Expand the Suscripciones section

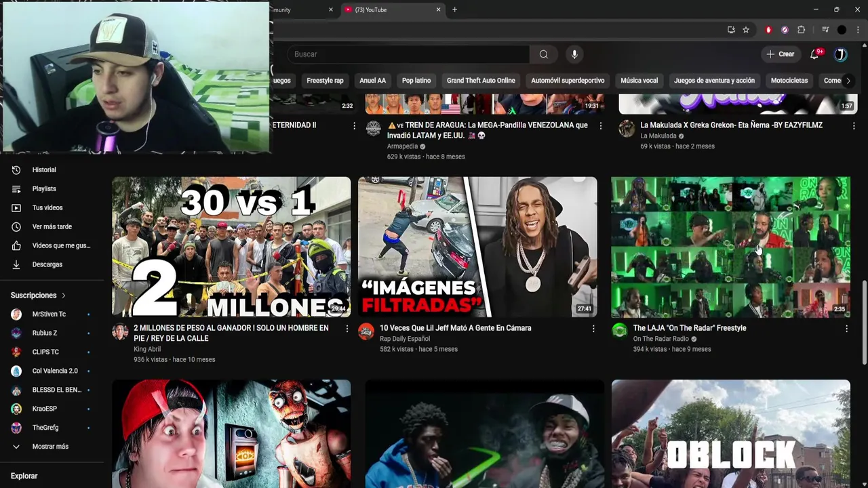[39, 296]
